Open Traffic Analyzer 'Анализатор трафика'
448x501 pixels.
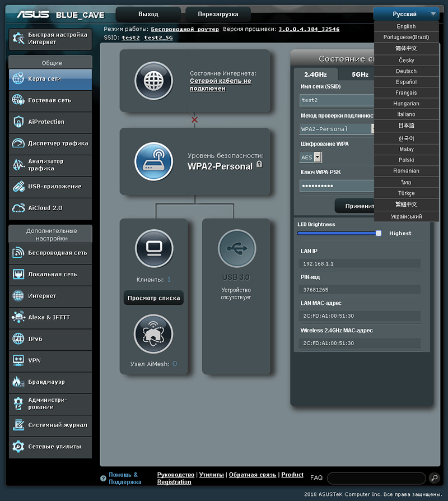coord(50,165)
